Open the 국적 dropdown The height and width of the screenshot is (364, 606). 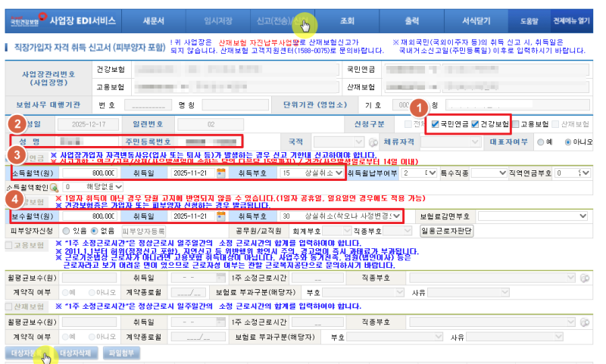point(339,142)
